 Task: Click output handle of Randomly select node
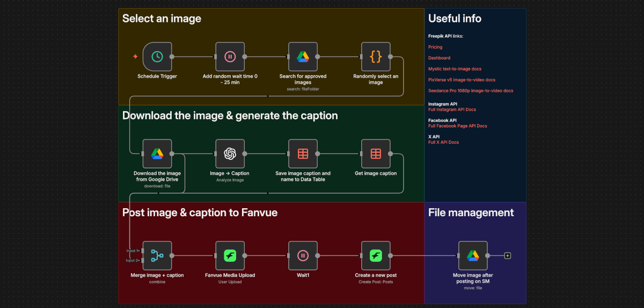(391, 56)
